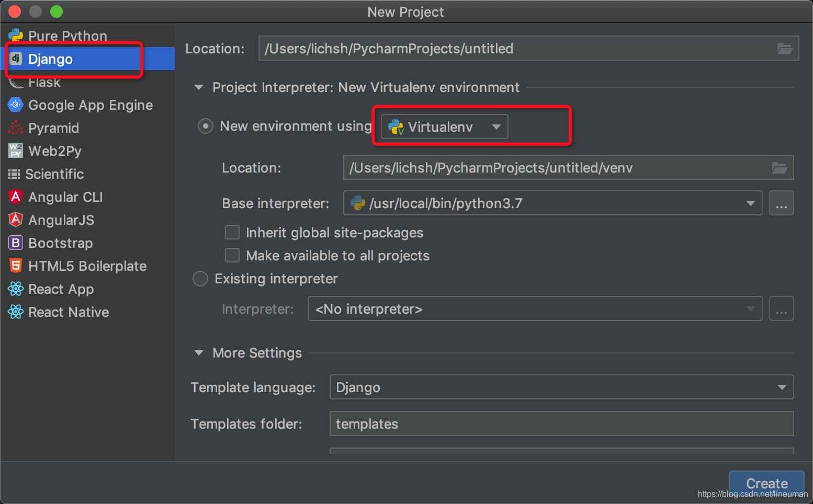Pick the Pyramid project type

[x=87, y=128]
